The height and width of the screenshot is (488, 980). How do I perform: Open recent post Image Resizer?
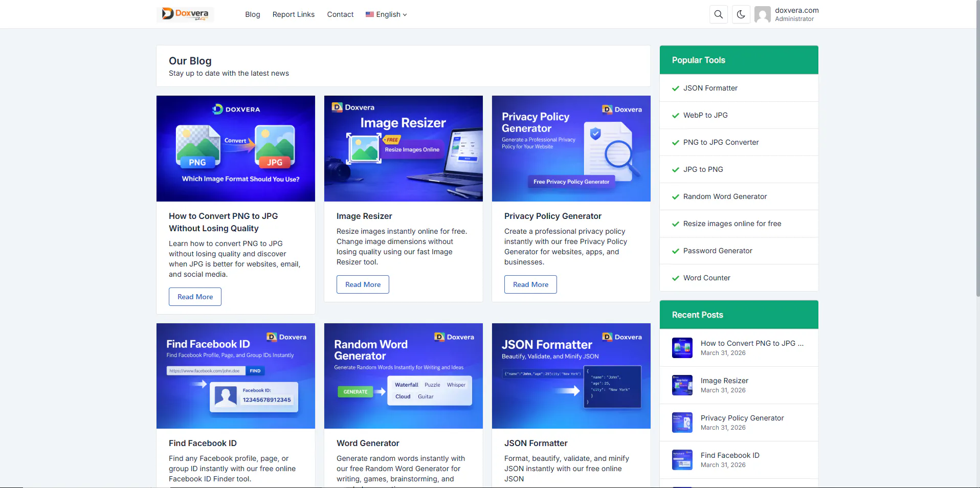[x=724, y=381]
